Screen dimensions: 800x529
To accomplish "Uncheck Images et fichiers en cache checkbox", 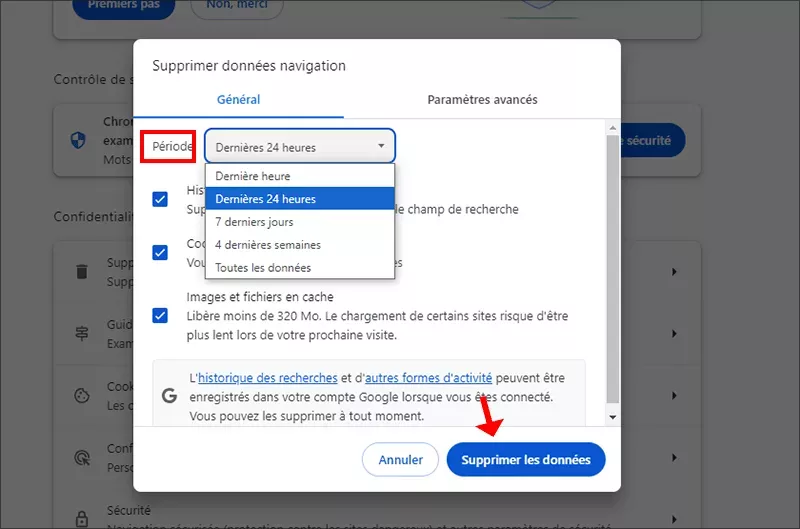I will coord(160,316).
